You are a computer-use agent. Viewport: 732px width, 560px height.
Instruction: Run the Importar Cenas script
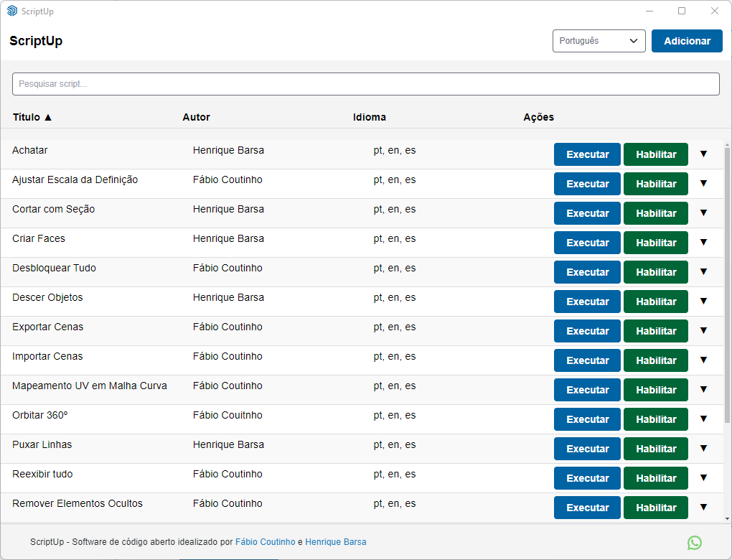(587, 360)
